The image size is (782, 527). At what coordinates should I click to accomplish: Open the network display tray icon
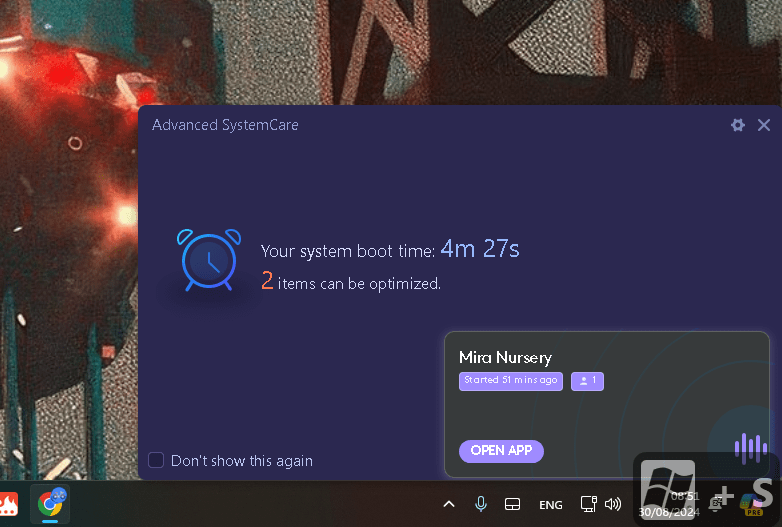(588, 504)
